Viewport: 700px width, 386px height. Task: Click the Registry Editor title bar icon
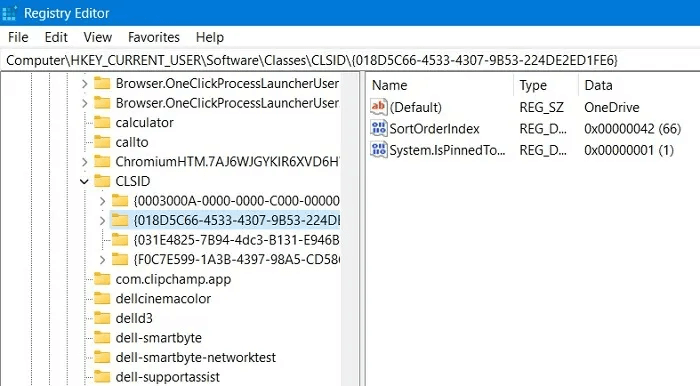tap(9, 13)
